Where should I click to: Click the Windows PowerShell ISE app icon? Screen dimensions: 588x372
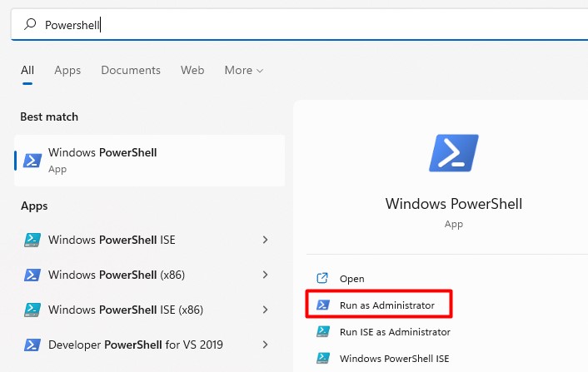pos(32,240)
